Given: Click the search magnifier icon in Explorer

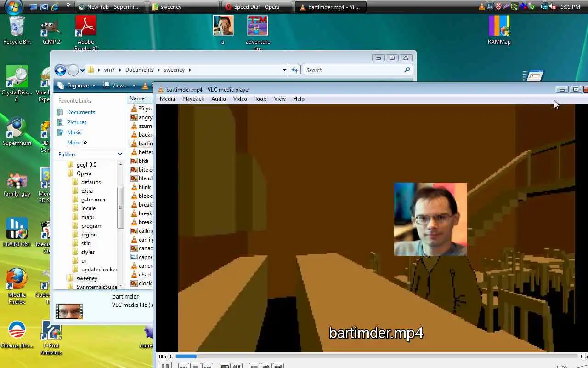Looking at the screenshot, I should [407, 70].
